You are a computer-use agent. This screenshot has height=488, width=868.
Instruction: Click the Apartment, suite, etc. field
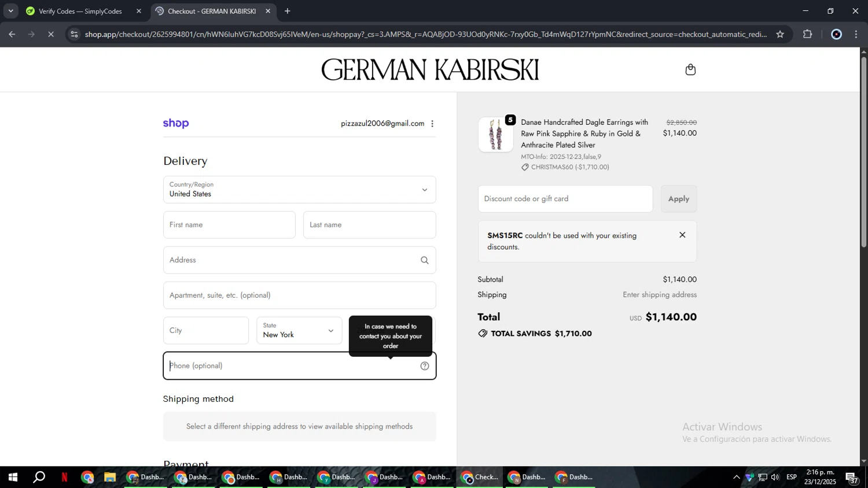pos(299,295)
